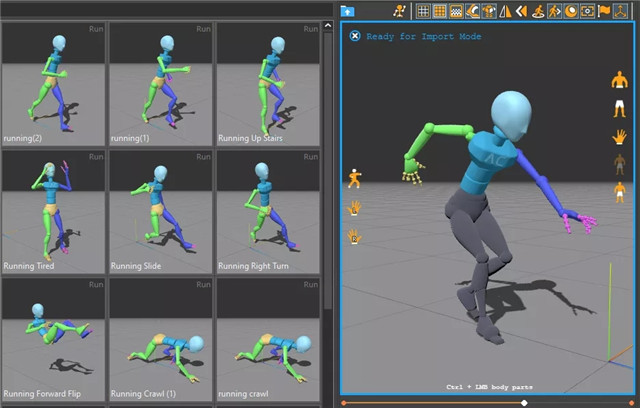Click the double left chevron icon
Viewport: 640px width, 408px height.
(x=522, y=11)
